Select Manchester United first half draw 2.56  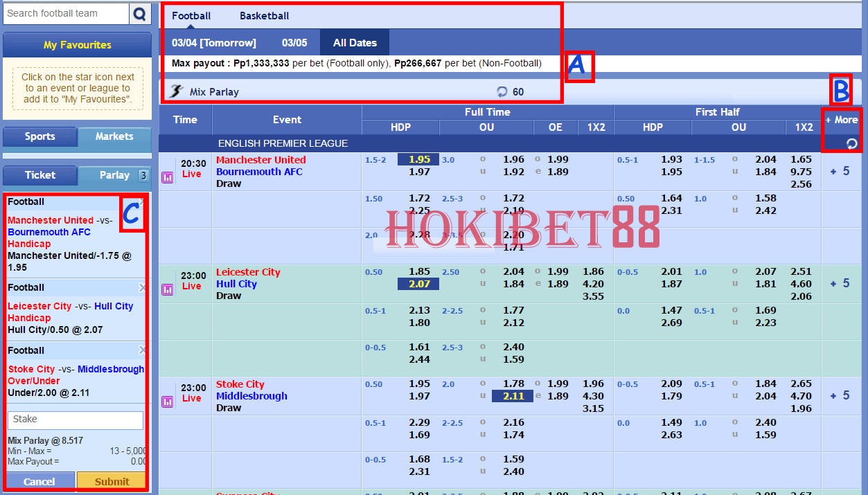point(801,184)
